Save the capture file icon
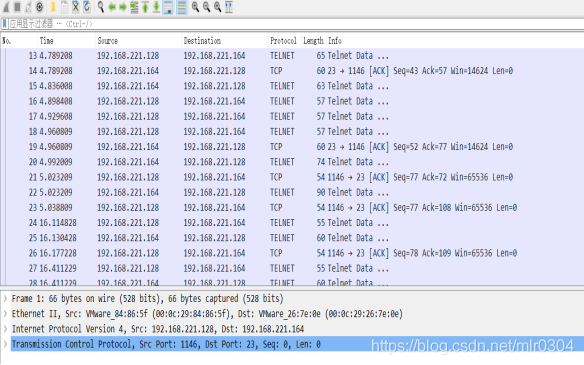The image size is (584, 365). point(64,7)
